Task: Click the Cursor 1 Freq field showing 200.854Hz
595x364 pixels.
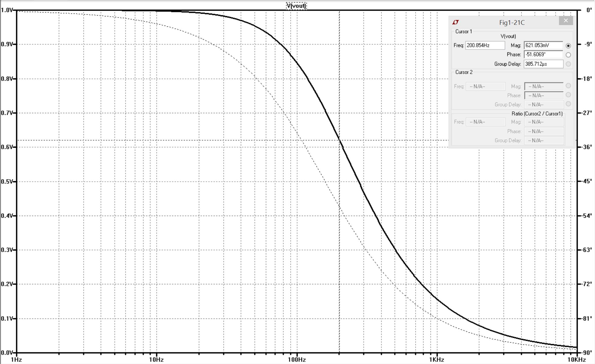Action: 485,45
